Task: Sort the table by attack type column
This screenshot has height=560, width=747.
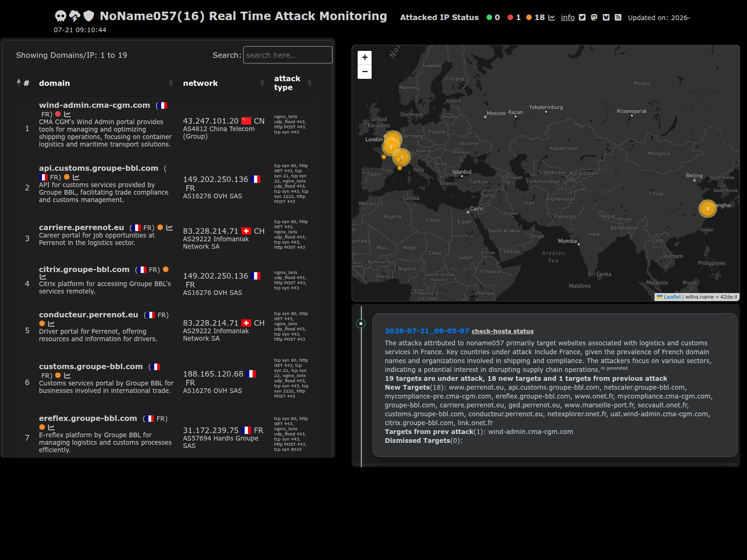Action: (291, 83)
